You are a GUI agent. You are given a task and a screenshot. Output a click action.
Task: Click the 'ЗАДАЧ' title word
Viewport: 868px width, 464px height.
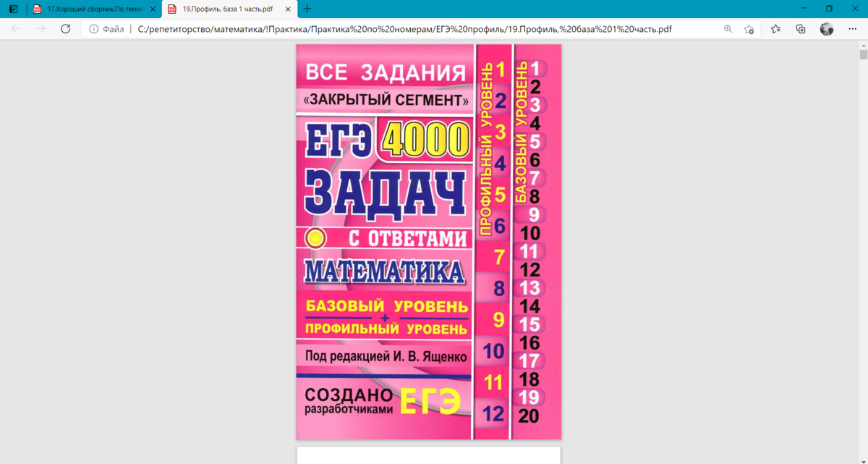[x=385, y=194]
